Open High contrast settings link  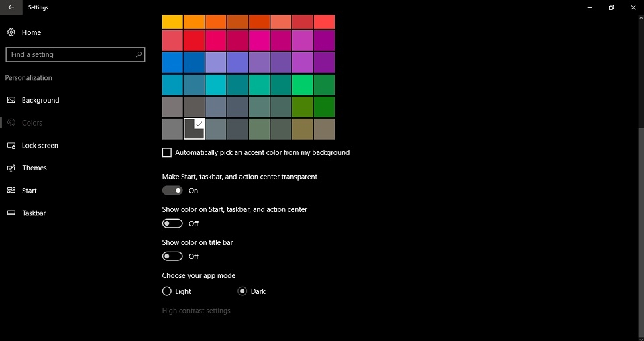coord(197,311)
